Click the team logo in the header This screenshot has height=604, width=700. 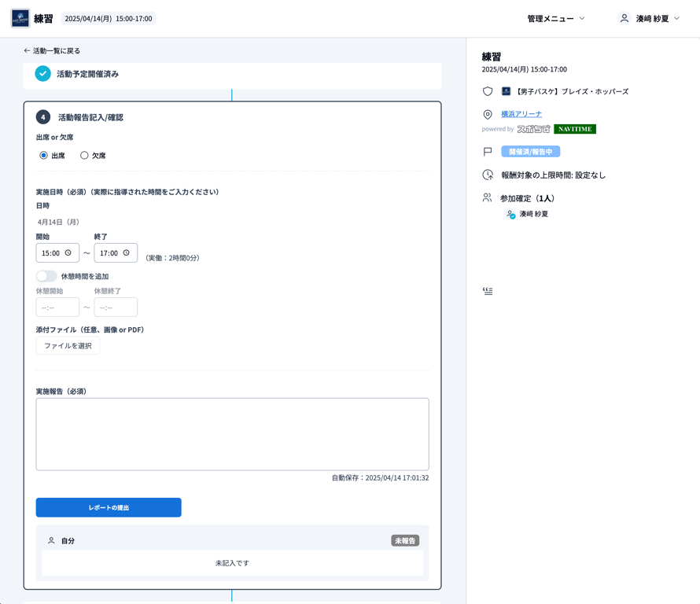pos(20,18)
